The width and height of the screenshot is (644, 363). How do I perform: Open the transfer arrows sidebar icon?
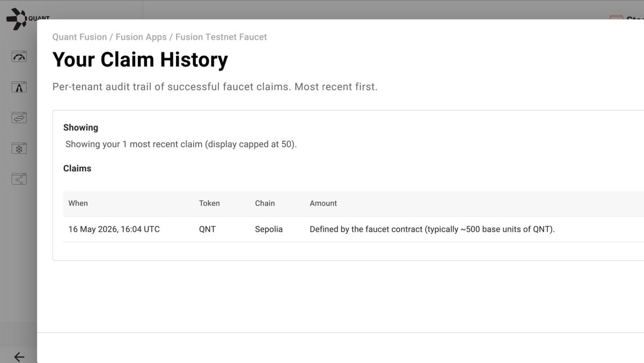click(x=19, y=118)
